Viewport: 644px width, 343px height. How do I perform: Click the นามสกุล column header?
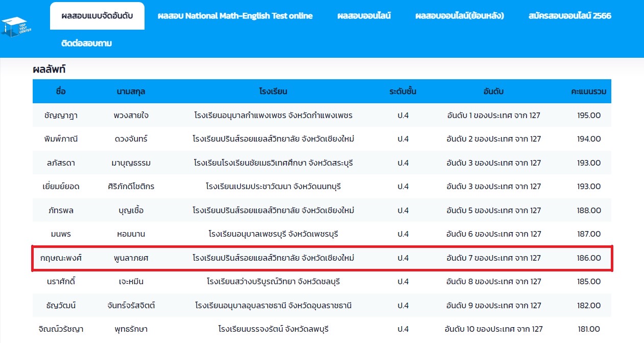(x=131, y=92)
